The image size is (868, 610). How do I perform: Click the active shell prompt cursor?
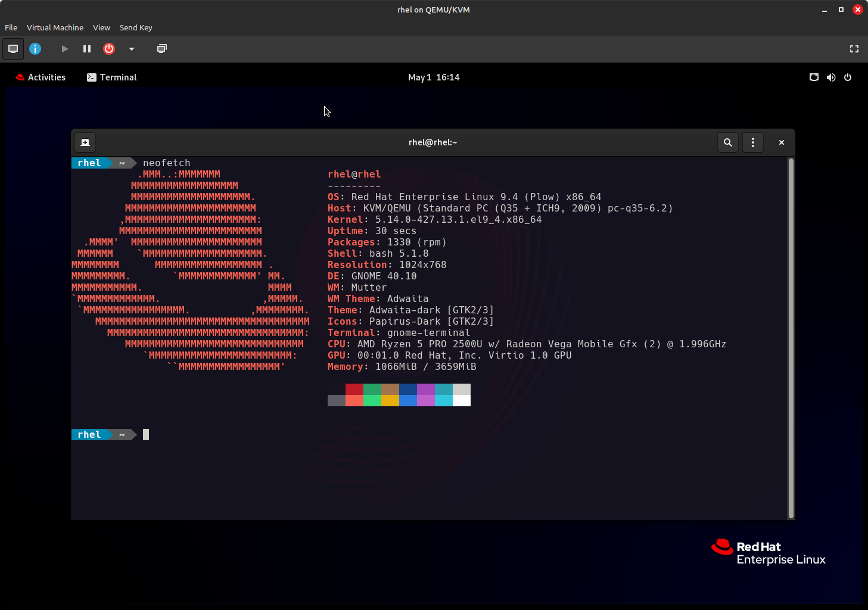(146, 435)
